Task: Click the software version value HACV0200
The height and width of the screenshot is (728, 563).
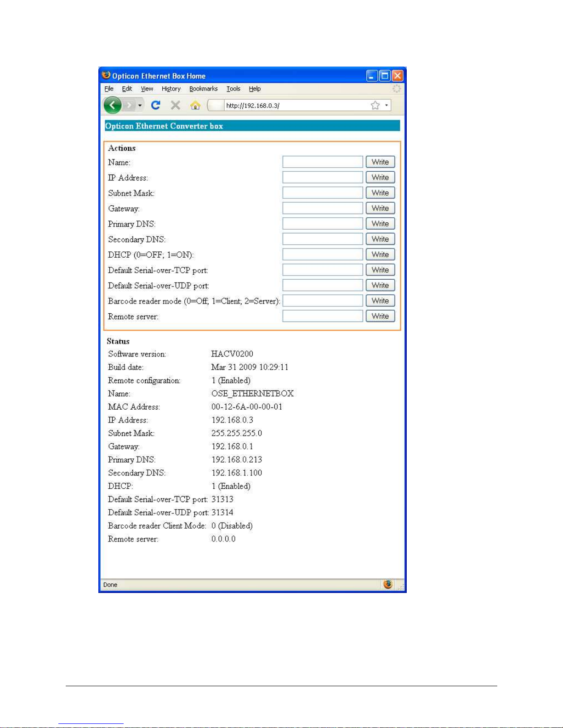Action: point(232,354)
